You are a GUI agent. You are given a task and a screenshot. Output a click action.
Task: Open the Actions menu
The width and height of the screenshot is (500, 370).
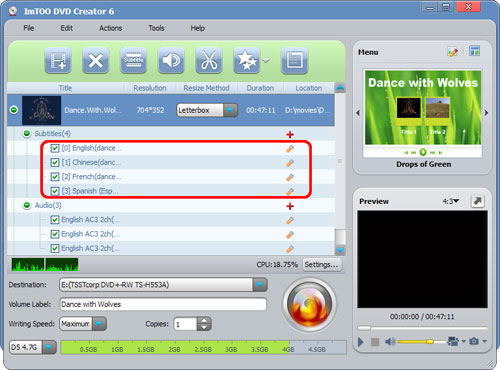coord(110,28)
